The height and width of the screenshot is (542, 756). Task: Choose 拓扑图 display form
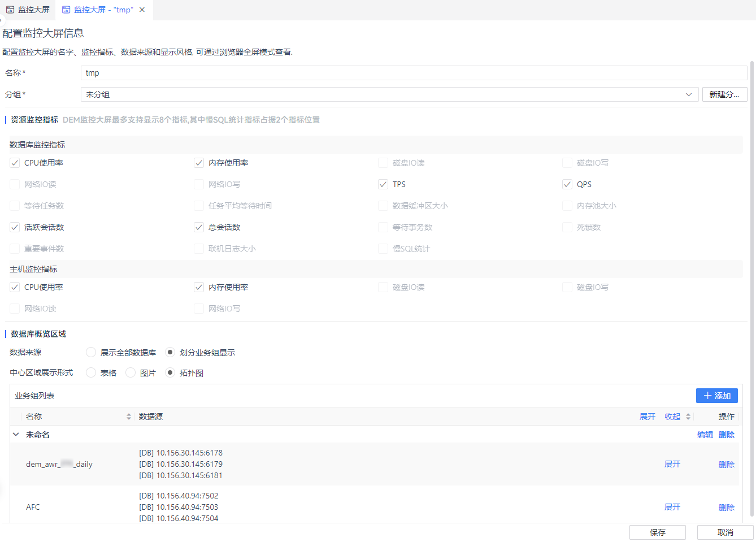[x=170, y=372]
